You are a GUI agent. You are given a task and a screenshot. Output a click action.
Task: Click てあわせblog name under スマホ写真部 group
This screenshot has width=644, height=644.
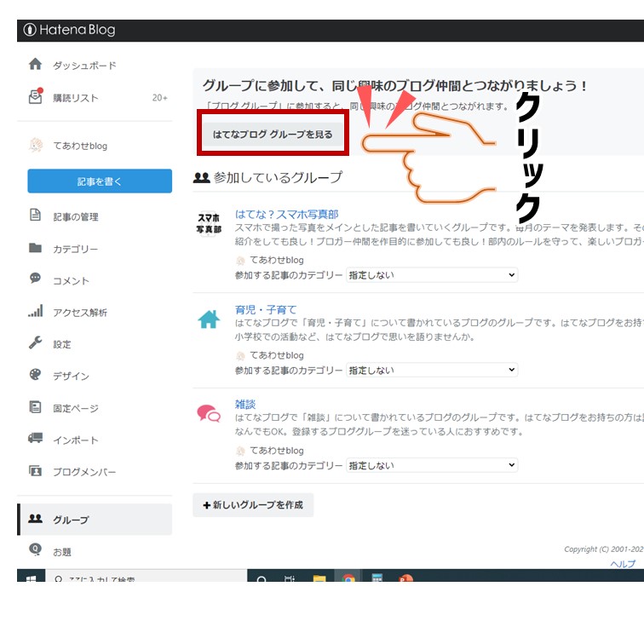(277, 260)
